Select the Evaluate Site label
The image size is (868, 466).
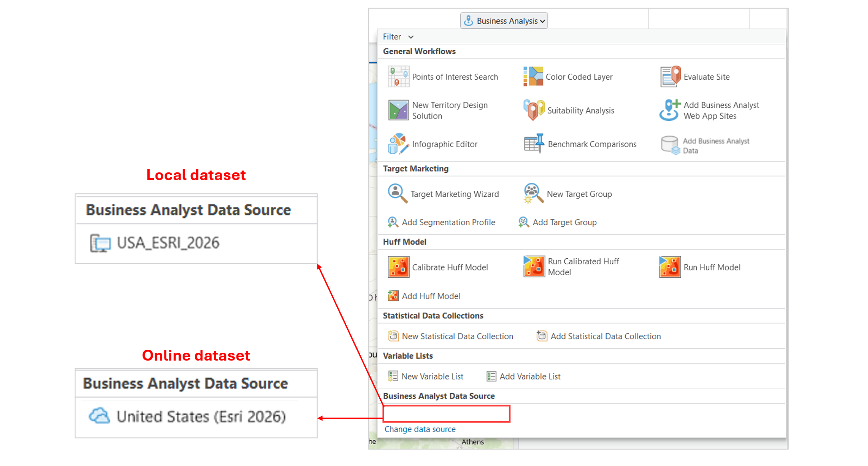707,77
